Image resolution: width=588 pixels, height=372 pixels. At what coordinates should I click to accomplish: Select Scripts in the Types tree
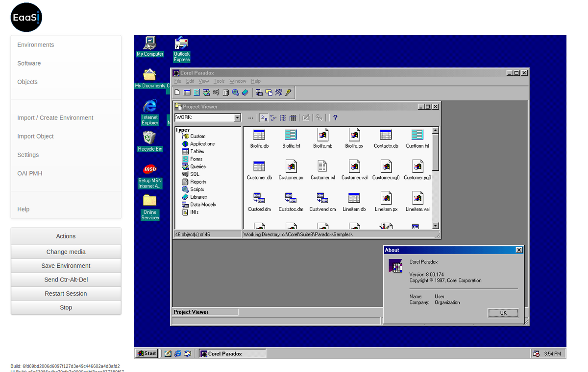193,189
